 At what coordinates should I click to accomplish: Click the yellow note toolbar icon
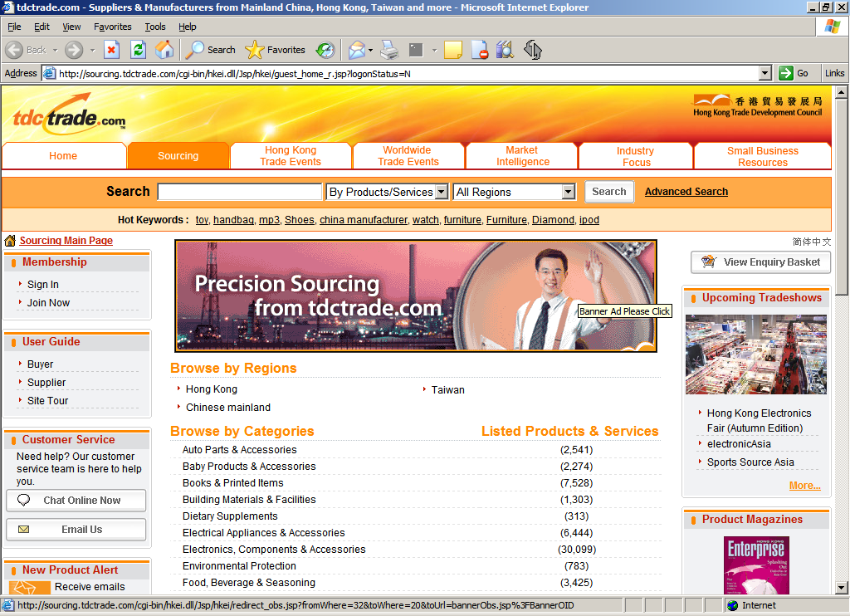coord(452,50)
